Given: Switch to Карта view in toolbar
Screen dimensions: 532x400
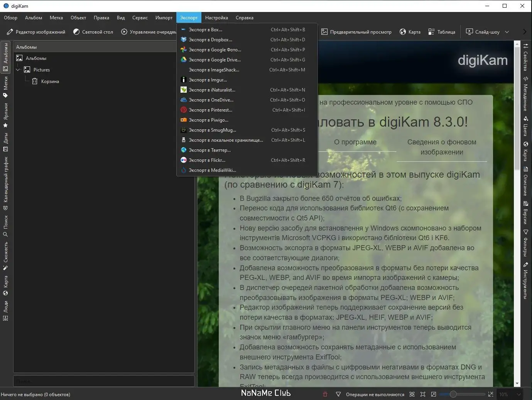Looking at the screenshot, I should pos(410,32).
